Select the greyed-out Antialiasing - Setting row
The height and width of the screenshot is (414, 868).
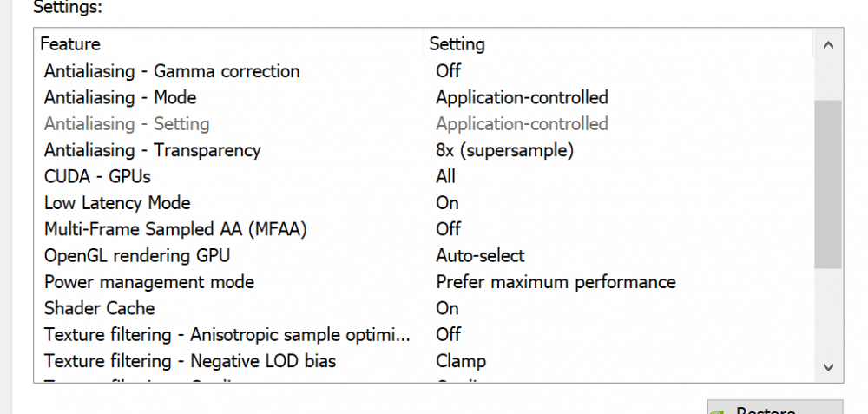127,124
